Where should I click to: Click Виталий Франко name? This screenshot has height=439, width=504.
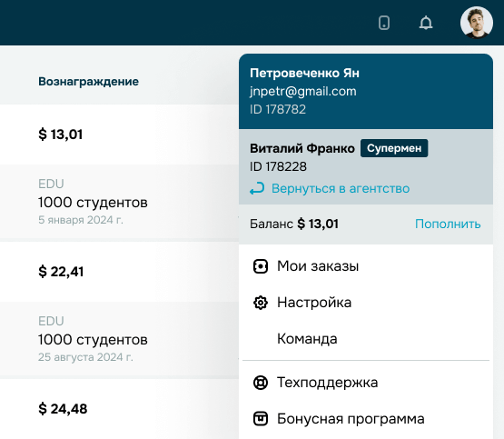click(302, 148)
